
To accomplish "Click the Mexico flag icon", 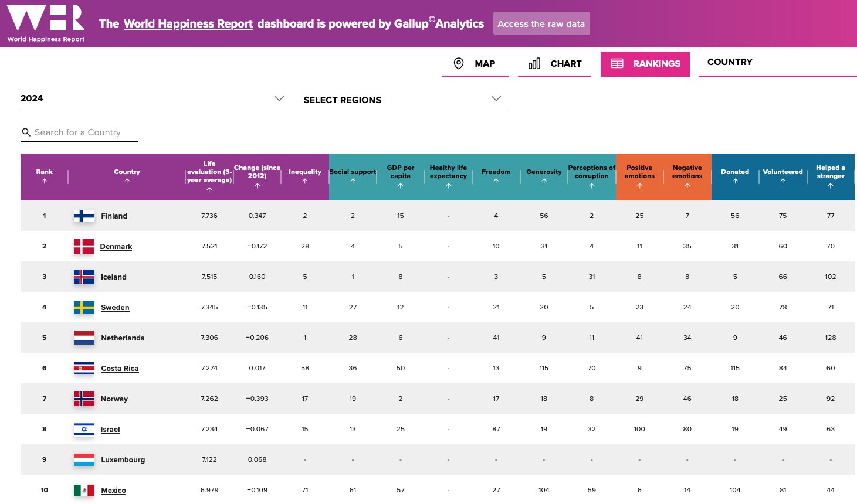I will pyautogui.click(x=84, y=491).
